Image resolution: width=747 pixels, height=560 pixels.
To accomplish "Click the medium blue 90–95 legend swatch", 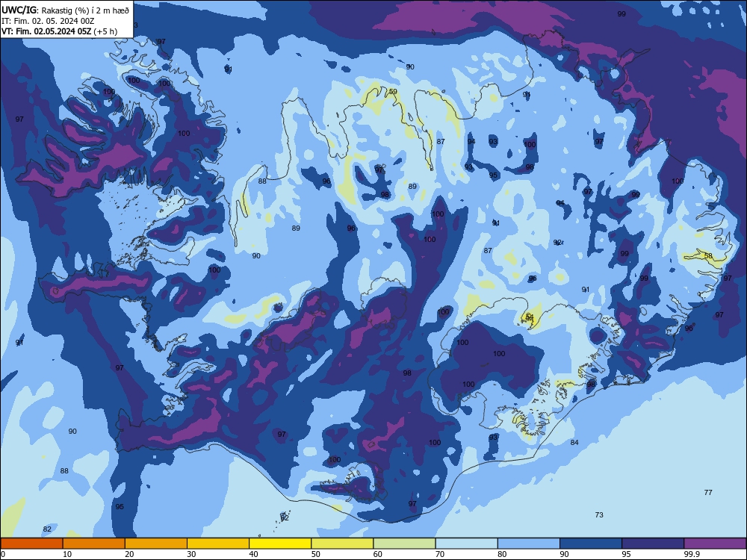I will tap(591, 544).
